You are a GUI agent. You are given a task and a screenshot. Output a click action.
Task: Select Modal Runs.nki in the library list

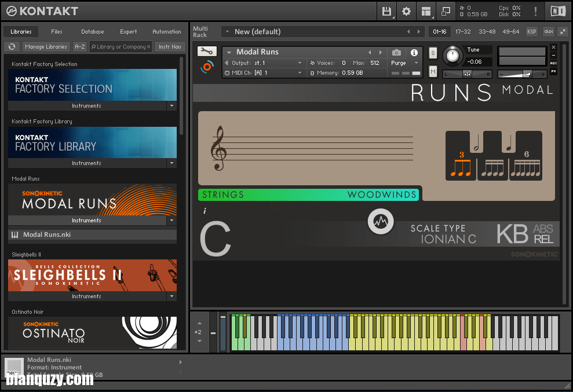(x=93, y=235)
